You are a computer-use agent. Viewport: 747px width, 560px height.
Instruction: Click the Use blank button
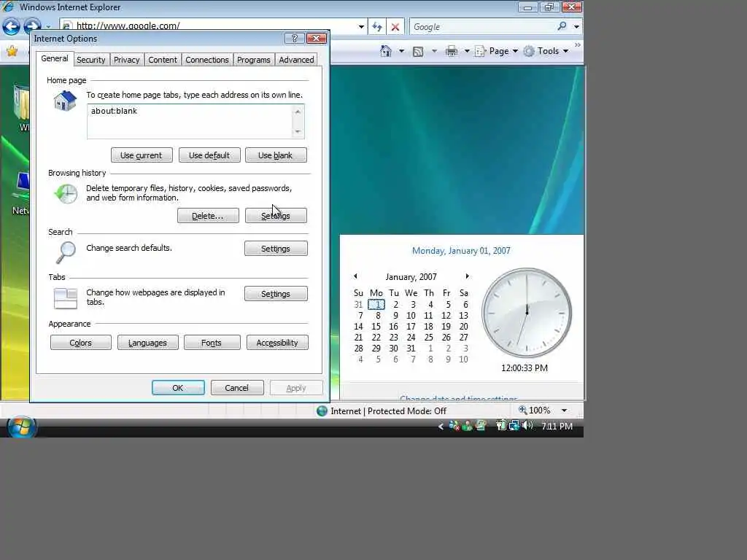point(275,155)
